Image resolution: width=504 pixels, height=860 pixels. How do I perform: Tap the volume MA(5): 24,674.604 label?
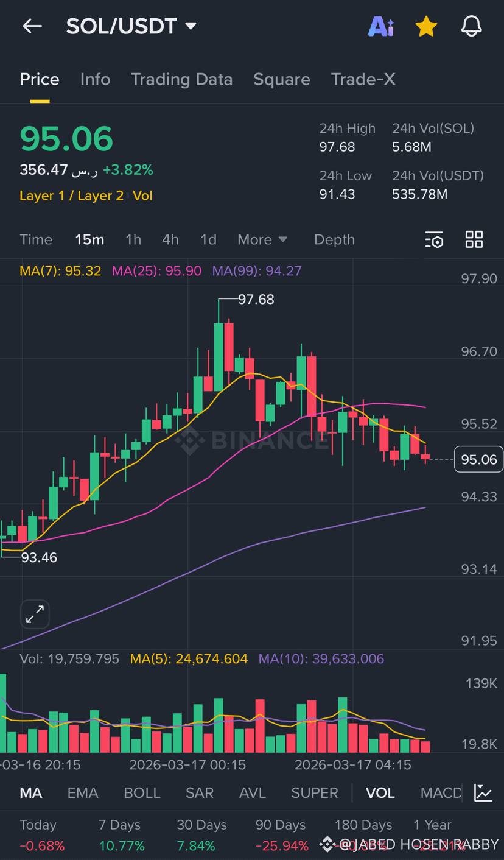[189, 658]
